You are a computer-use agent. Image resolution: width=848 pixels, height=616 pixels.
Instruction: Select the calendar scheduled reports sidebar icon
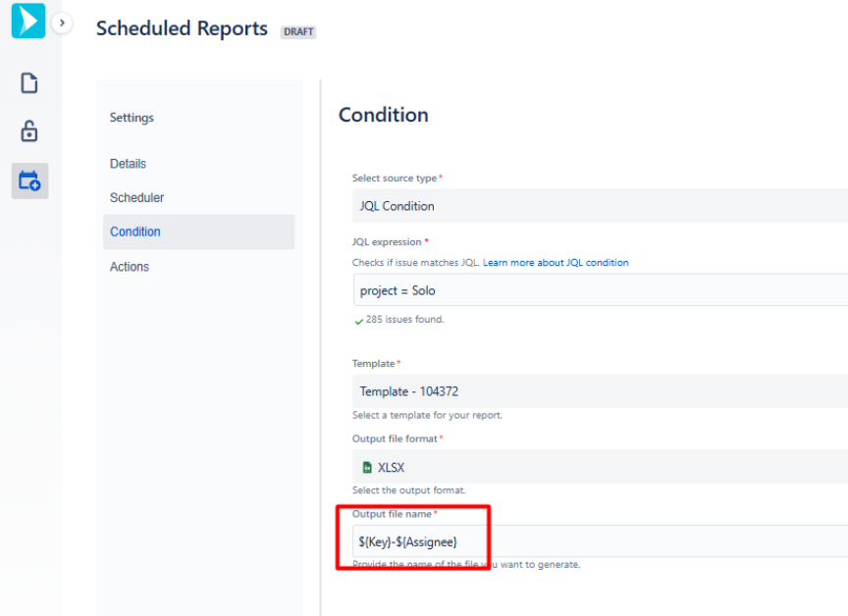click(x=29, y=180)
